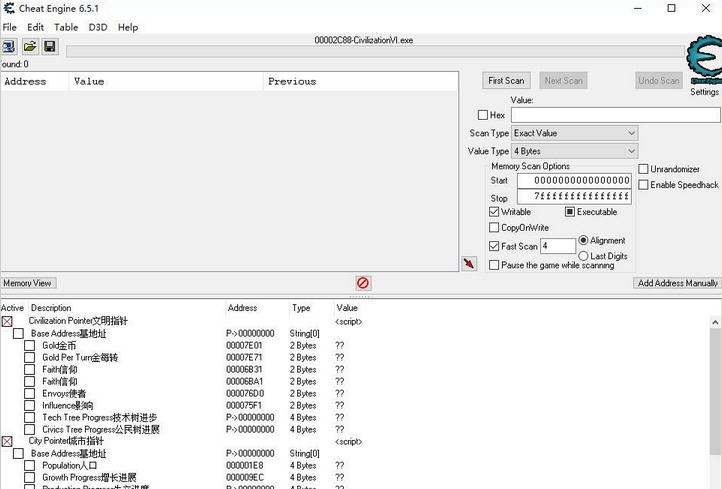Enable the CopyOnWrite option

tap(494, 227)
